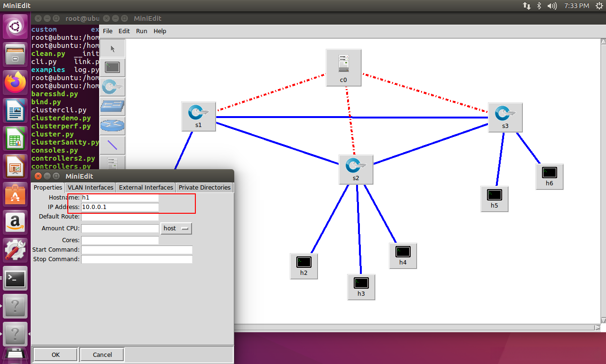Open the Edit menu

tap(124, 31)
